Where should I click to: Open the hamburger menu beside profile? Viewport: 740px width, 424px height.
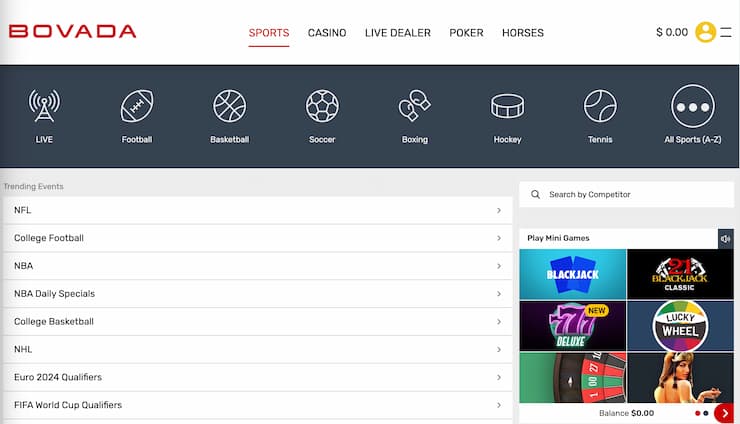click(x=726, y=32)
